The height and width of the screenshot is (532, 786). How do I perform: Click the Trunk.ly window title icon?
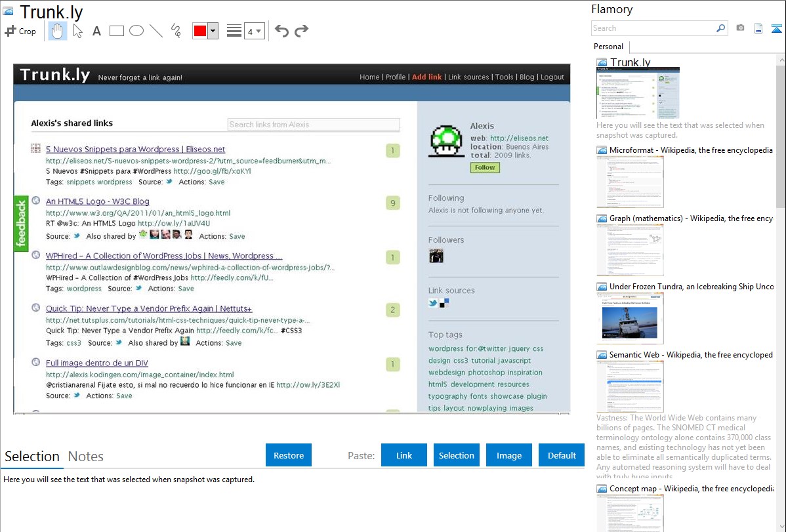pos(8,11)
